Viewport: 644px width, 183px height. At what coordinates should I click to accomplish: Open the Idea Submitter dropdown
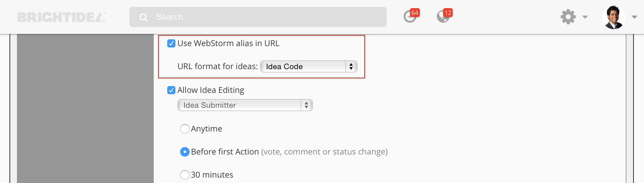coord(245,105)
